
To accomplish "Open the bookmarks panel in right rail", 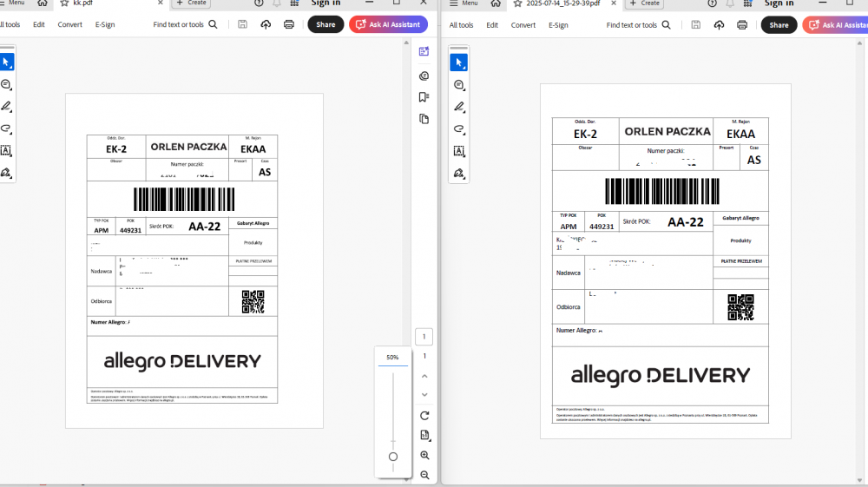I will click(424, 97).
